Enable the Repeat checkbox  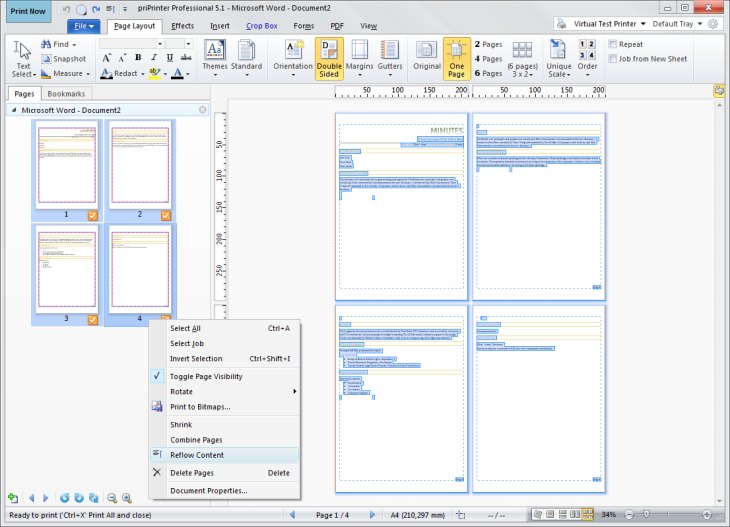pos(613,44)
